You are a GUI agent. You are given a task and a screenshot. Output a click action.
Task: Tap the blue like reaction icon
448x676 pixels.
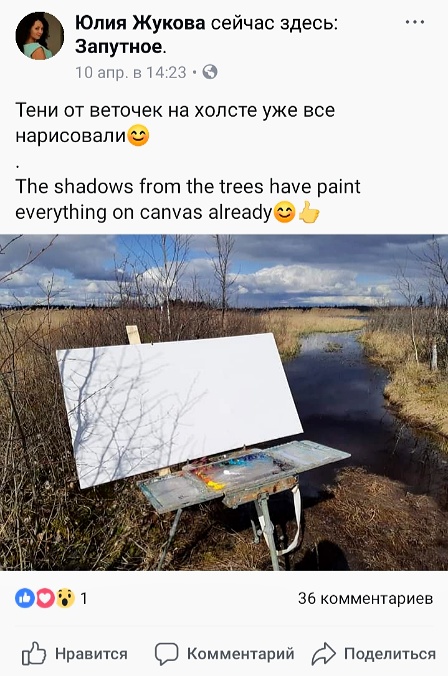(x=25, y=598)
